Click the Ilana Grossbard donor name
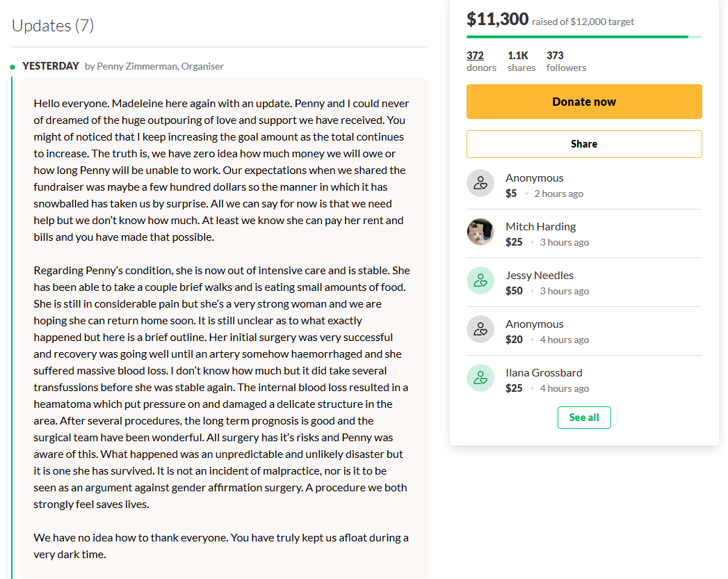Image resolution: width=728 pixels, height=579 pixels. (544, 373)
